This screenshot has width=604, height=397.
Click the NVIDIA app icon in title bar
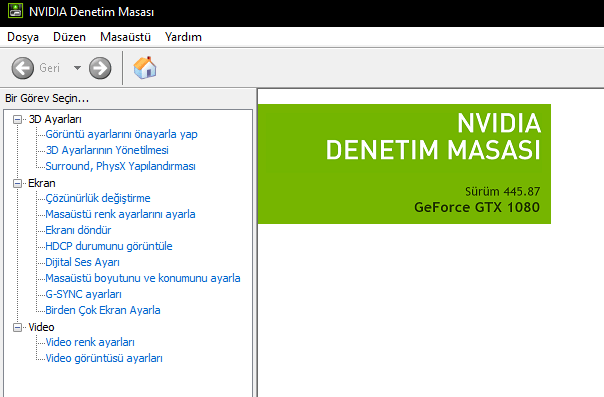pos(16,11)
